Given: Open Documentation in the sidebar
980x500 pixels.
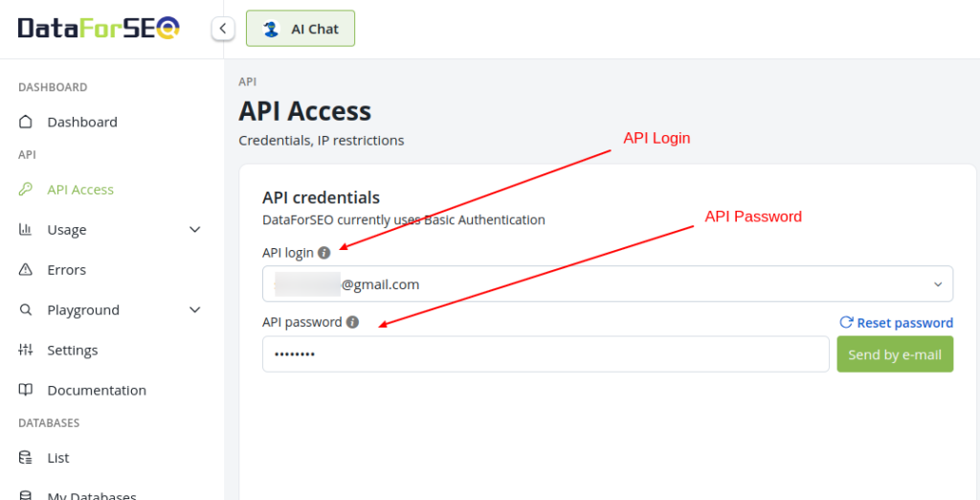Looking at the screenshot, I should tap(97, 390).
